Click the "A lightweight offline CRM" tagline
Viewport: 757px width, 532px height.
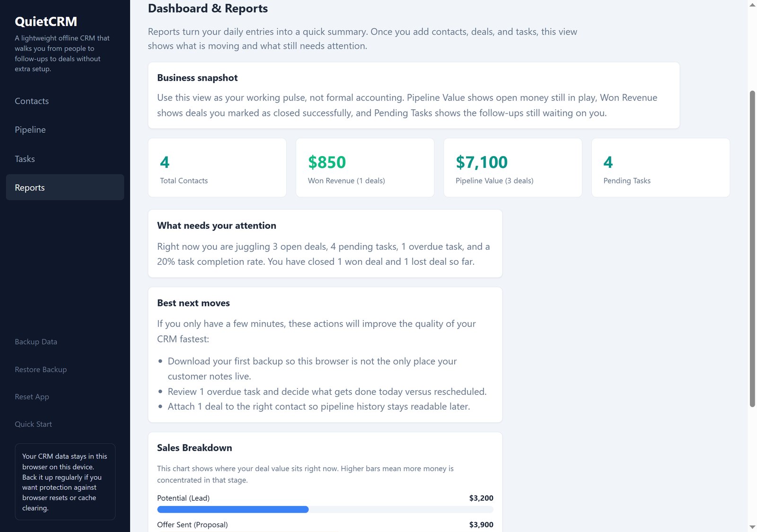click(x=62, y=53)
